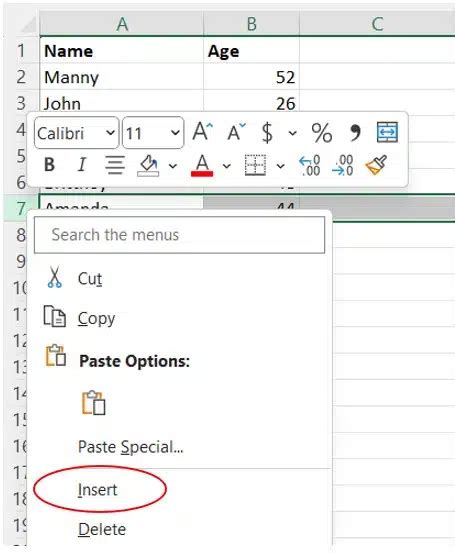Click the Cut scissors icon

click(54, 278)
